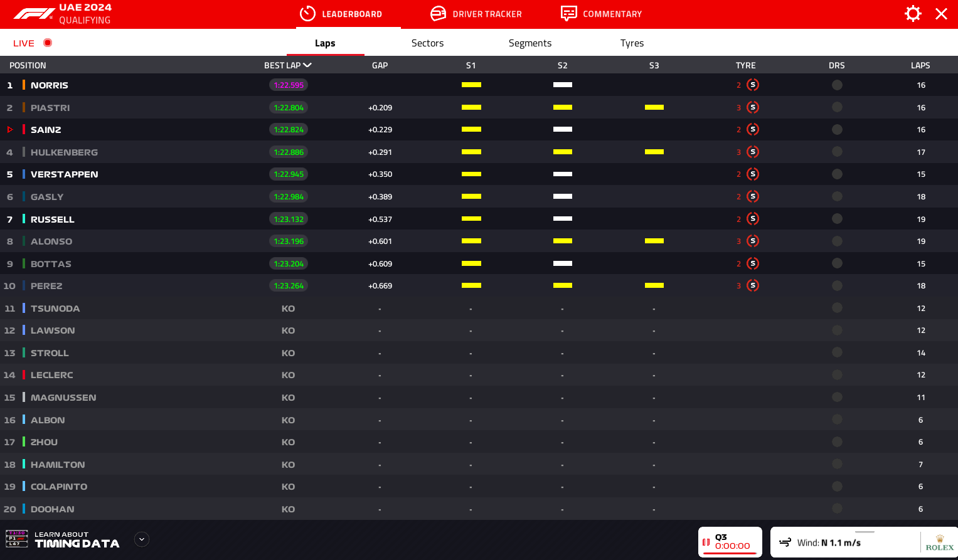Screen dimensions: 958x560
Task: Click Piastri's gap +0.209
Action: tap(380, 108)
